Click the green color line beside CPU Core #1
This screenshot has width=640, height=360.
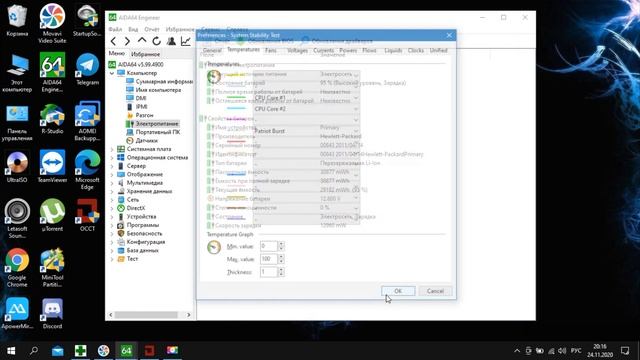coord(237,98)
